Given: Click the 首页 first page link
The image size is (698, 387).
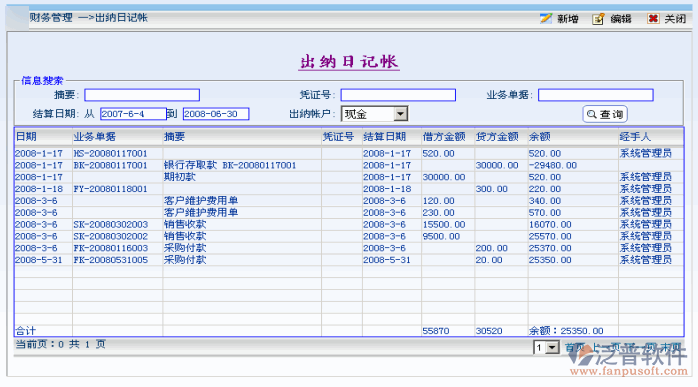Looking at the screenshot, I should click(x=575, y=347).
